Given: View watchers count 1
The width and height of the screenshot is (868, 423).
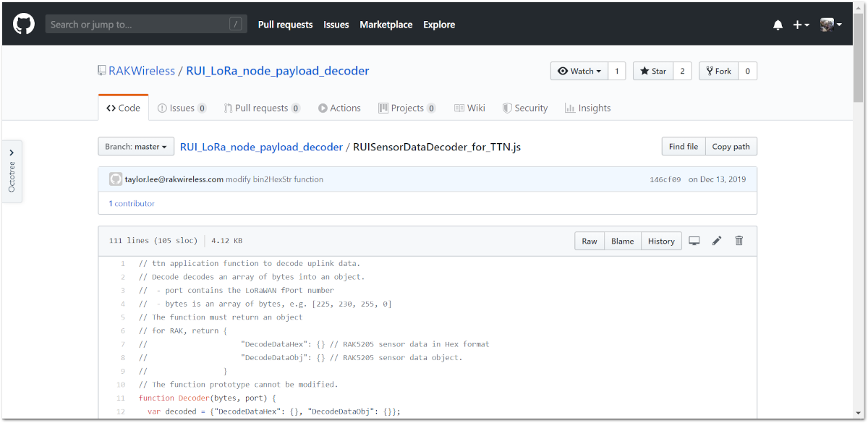Looking at the screenshot, I should click(617, 71).
